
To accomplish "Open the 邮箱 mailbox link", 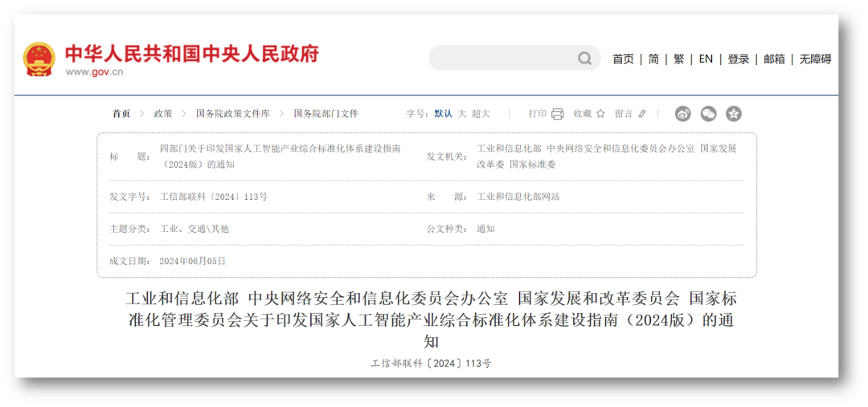I will point(774,59).
